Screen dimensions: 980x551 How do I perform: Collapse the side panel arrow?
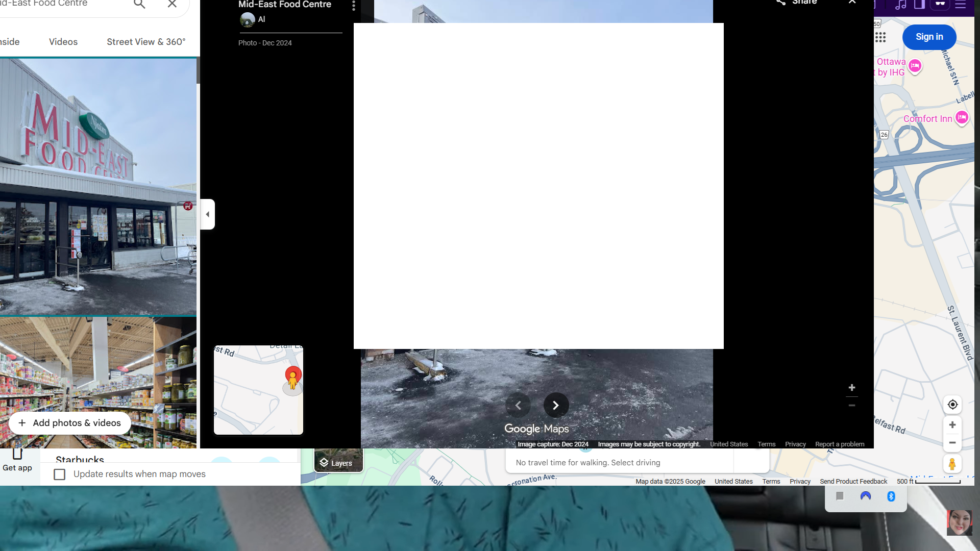pos(207,214)
